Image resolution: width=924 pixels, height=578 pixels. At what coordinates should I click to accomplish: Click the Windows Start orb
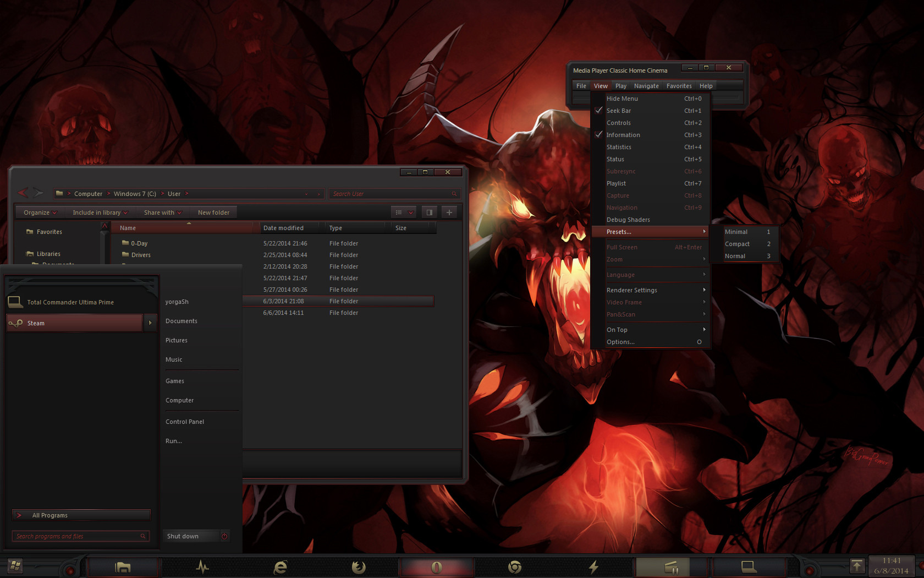[15, 566]
